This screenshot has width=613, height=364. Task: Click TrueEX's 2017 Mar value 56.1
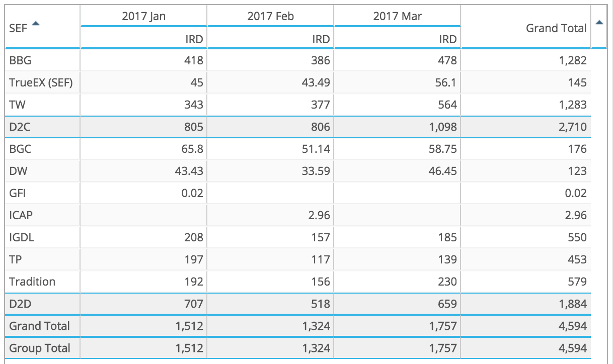(445, 82)
